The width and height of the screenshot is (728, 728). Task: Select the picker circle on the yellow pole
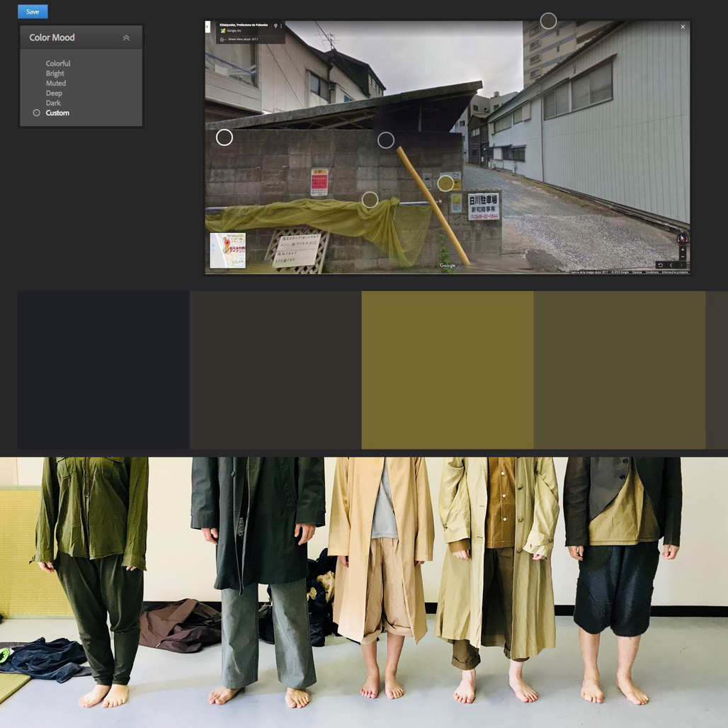[x=445, y=183]
